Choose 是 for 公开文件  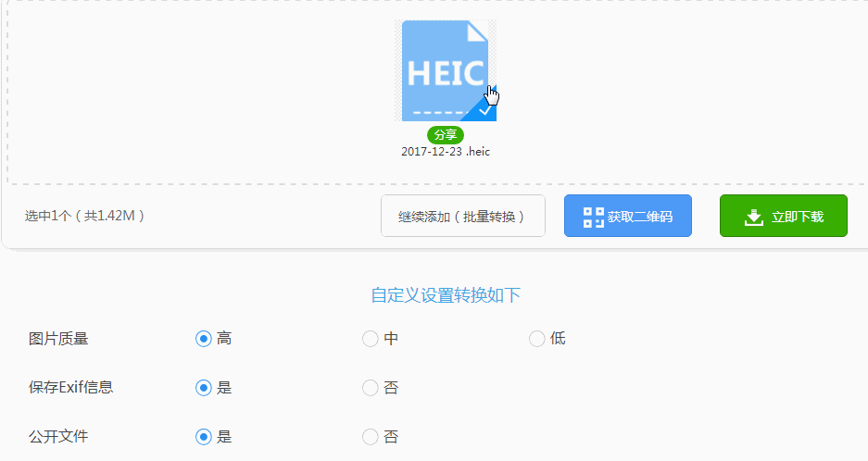204,437
